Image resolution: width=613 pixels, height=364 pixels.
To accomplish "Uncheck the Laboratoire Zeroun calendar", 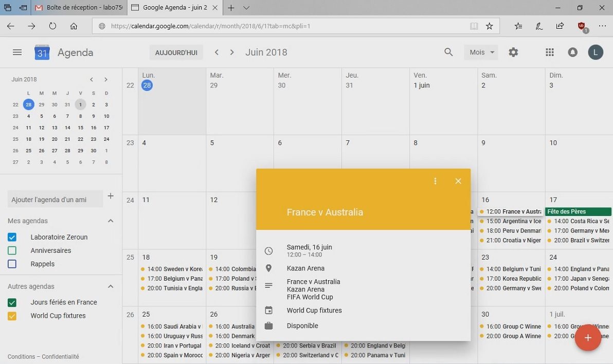I will pos(12,237).
